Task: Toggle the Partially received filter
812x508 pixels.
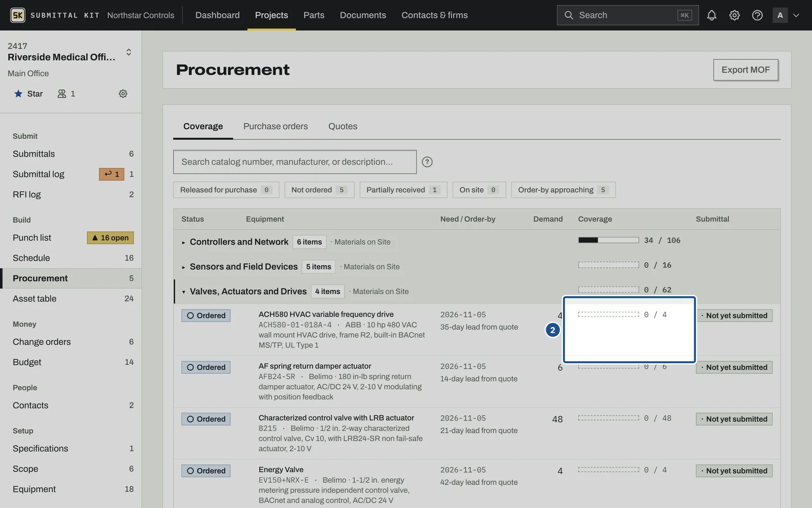Action: [x=403, y=189]
